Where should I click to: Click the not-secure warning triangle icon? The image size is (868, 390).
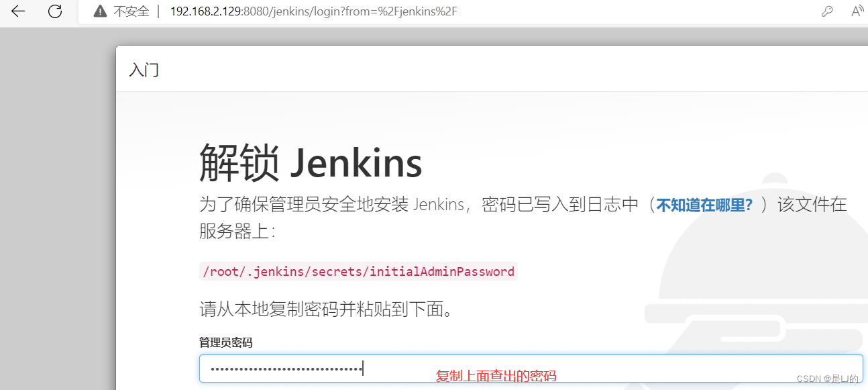click(100, 11)
